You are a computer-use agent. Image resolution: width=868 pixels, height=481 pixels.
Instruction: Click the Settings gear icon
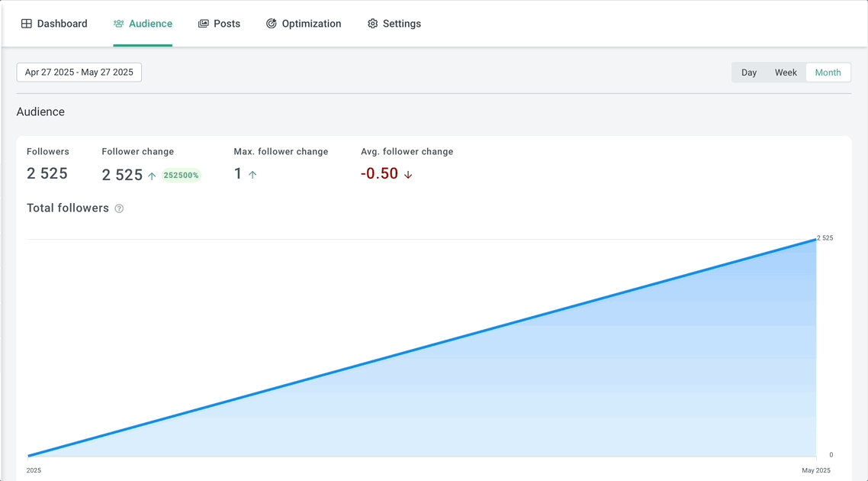coord(372,24)
